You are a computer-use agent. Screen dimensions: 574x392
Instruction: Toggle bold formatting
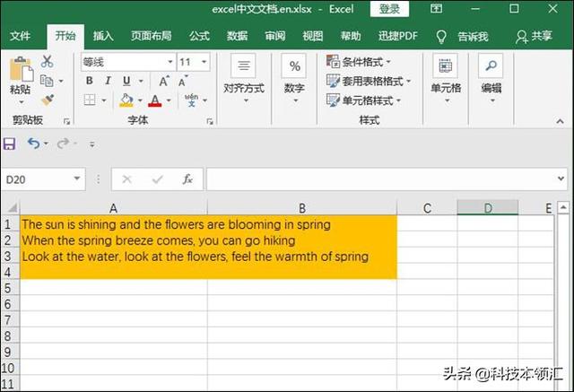pyautogui.click(x=90, y=81)
